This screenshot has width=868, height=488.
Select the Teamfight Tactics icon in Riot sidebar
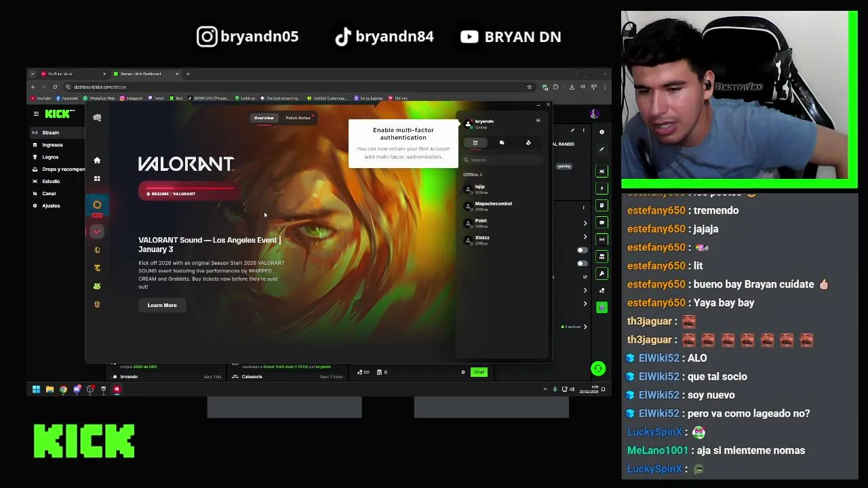(97, 268)
